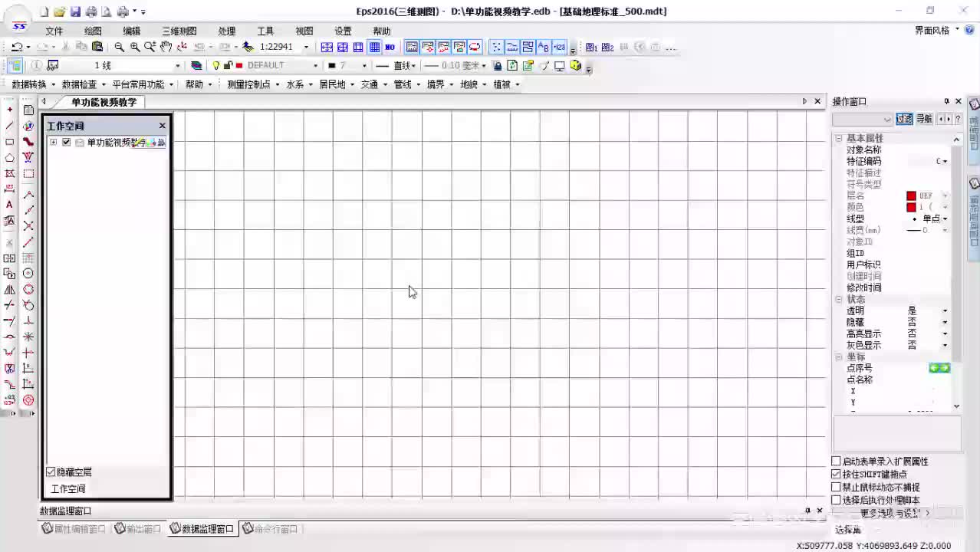The height and width of the screenshot is (552, 980).
Task: Click the green point navigation arrows
Action: [x=939, y=368]
